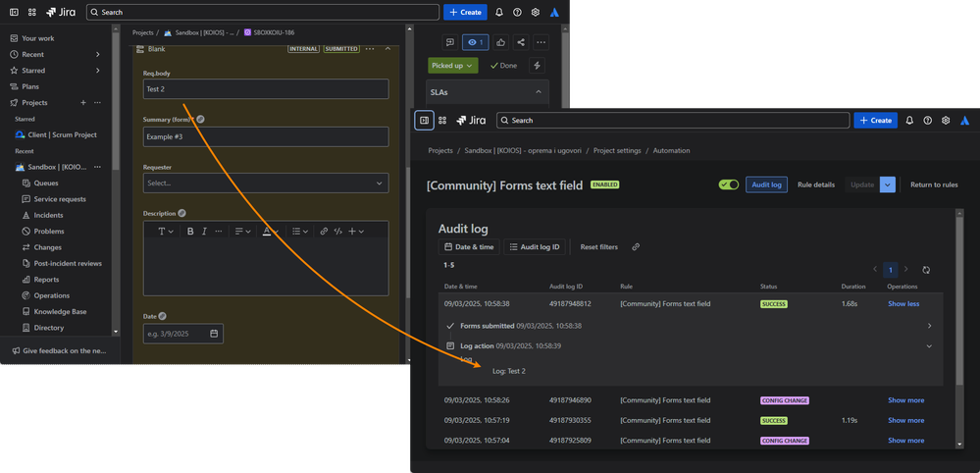Open the Picked up status dropdown

452,66
